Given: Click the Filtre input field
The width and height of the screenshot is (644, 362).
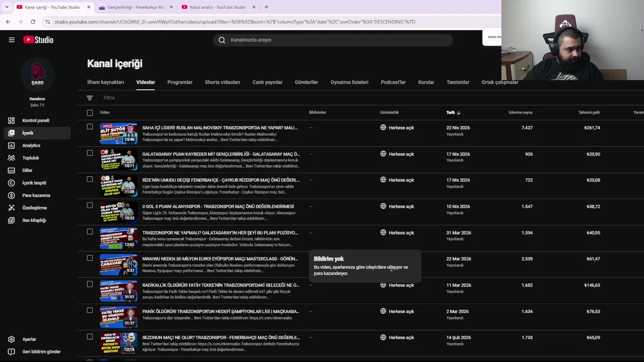Looking at the screenshot, I should 109,98.
